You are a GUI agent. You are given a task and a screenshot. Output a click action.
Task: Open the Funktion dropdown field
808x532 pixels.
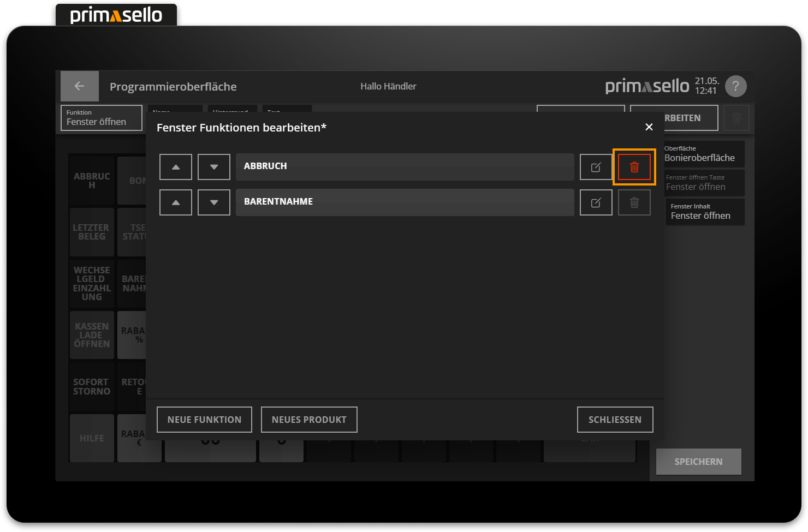(x=102, y=118)
